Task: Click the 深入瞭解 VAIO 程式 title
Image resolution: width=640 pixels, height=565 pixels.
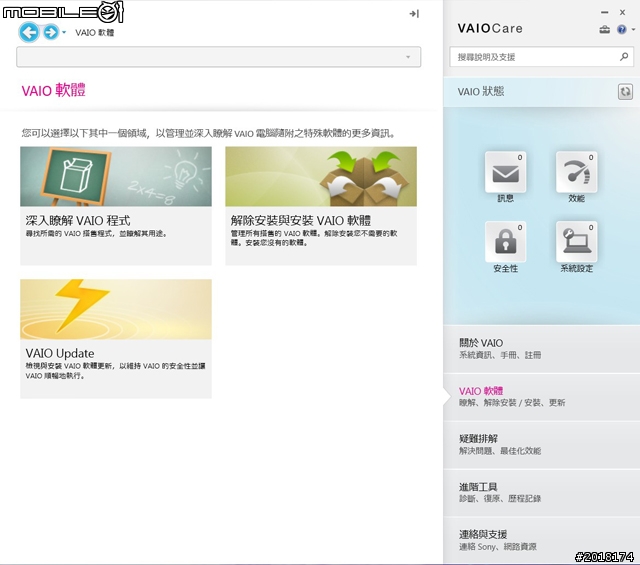Action: [78, 221]
